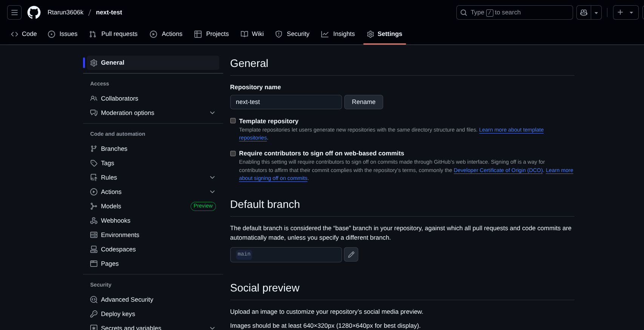Click the Branches git-branch icon
The width and height of the screenshot is (644, 330).
[94, 149]
